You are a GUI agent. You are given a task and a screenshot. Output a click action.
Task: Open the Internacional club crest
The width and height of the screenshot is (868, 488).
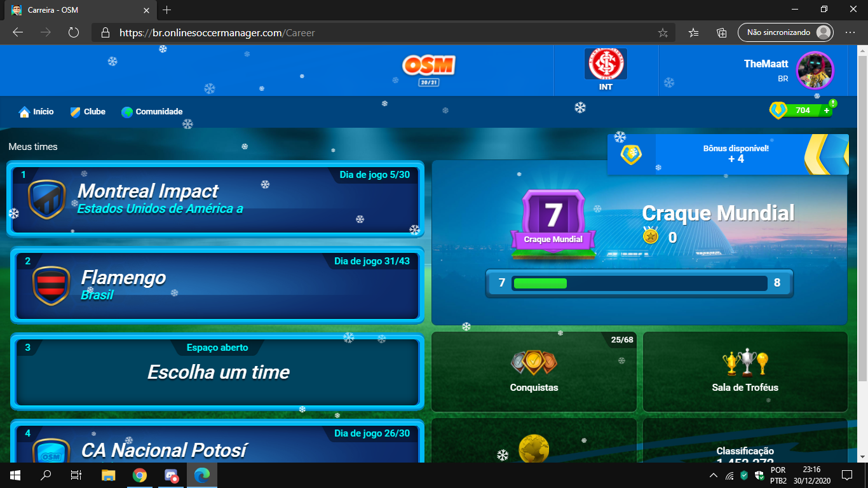[606, 65]
